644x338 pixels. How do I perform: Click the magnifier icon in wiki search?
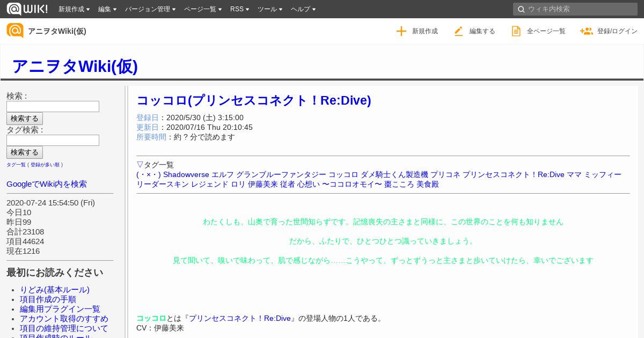tap(521, 9)
